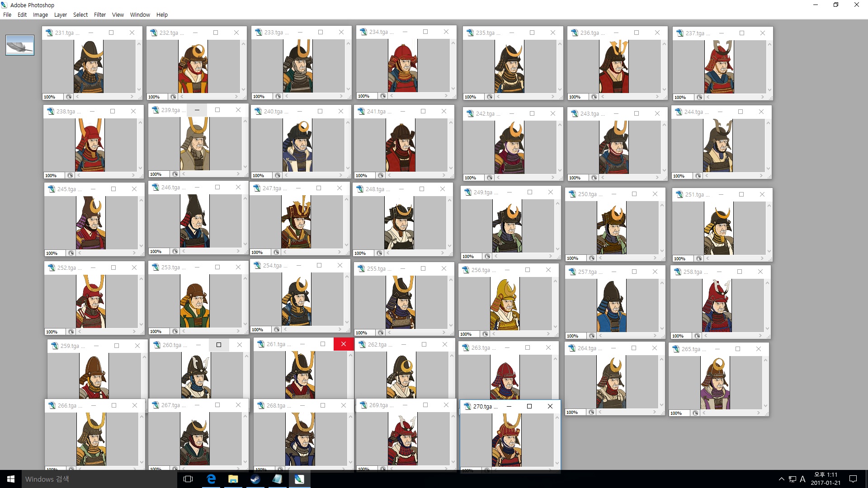This screenshot has height=488, width=868.
Task: Open File Explorer from the taskbar
Action: tap(233, 479)
